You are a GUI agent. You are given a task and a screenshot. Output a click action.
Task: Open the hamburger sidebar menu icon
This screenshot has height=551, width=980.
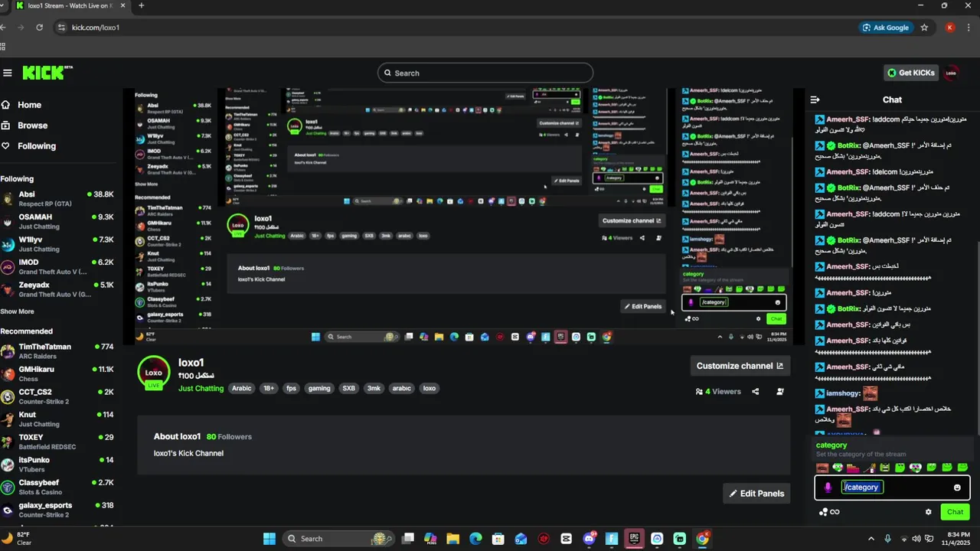(8, 73)
